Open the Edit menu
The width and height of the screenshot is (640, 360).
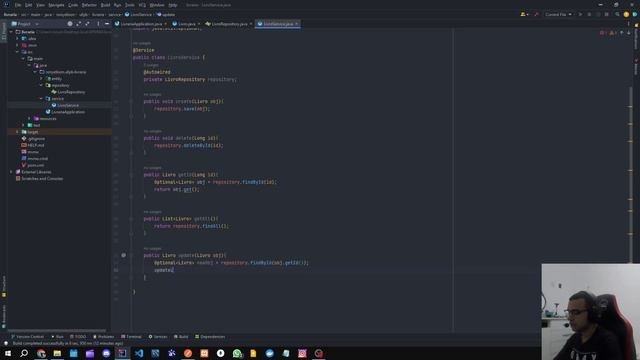point(29,5)
